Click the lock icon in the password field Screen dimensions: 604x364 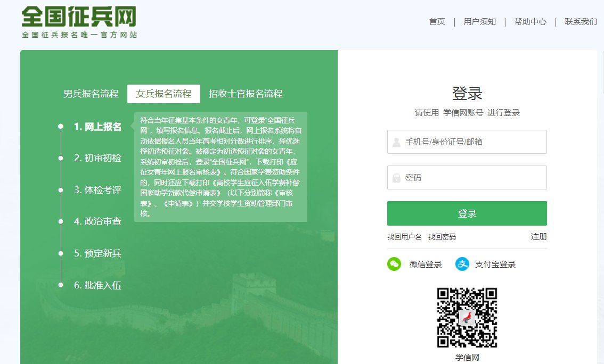pyautogui.click(x=396, y=178)
